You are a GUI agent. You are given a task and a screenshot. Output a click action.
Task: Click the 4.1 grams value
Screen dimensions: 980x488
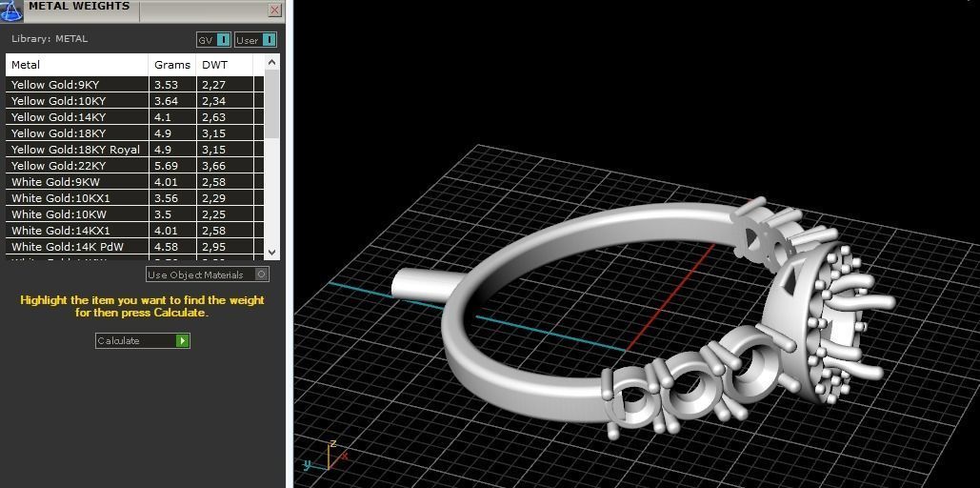coord(162,117)
